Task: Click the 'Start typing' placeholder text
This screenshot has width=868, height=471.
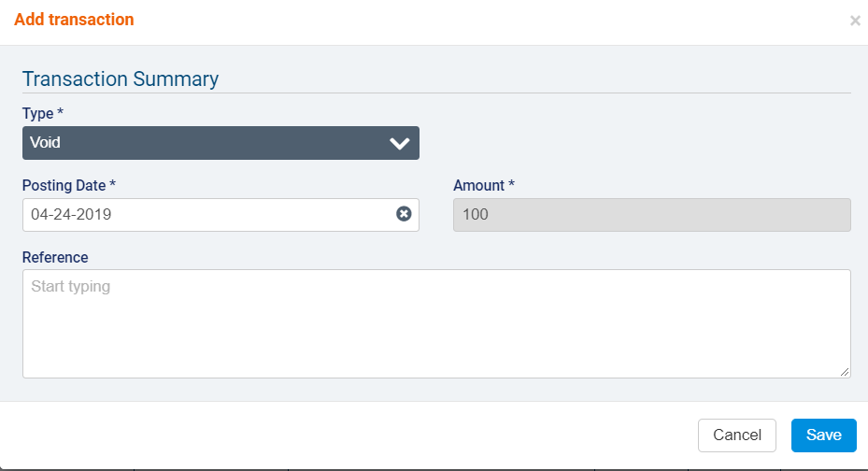Action: [x=71, y=286]
